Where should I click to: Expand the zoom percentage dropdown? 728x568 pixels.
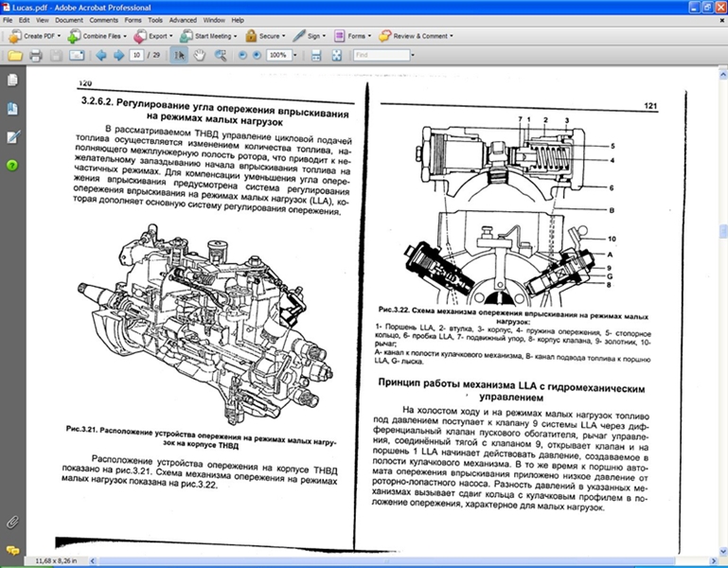pos(294,56)
